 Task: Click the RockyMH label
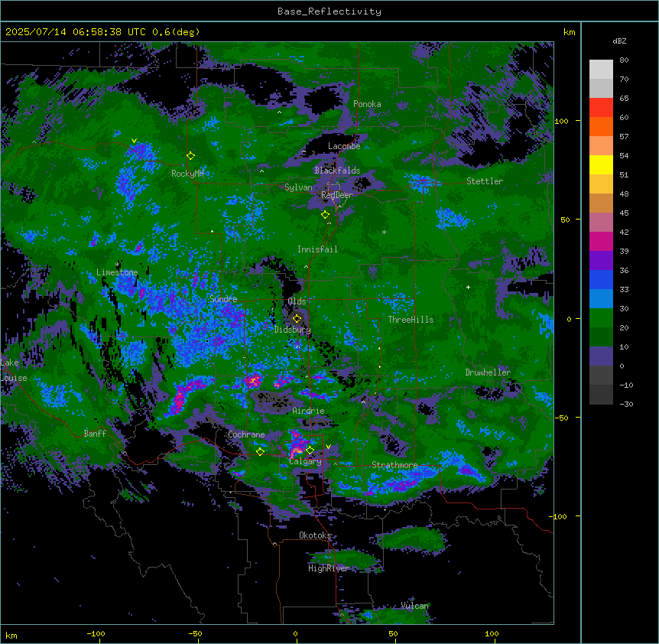tap(187, 174)
